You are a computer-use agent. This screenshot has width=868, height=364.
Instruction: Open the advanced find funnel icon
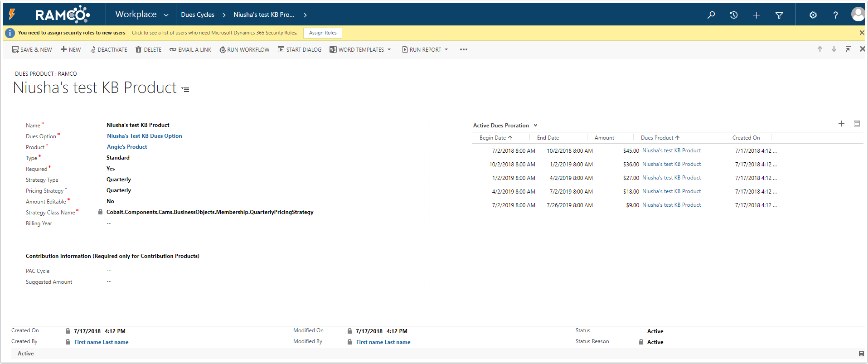779,15
